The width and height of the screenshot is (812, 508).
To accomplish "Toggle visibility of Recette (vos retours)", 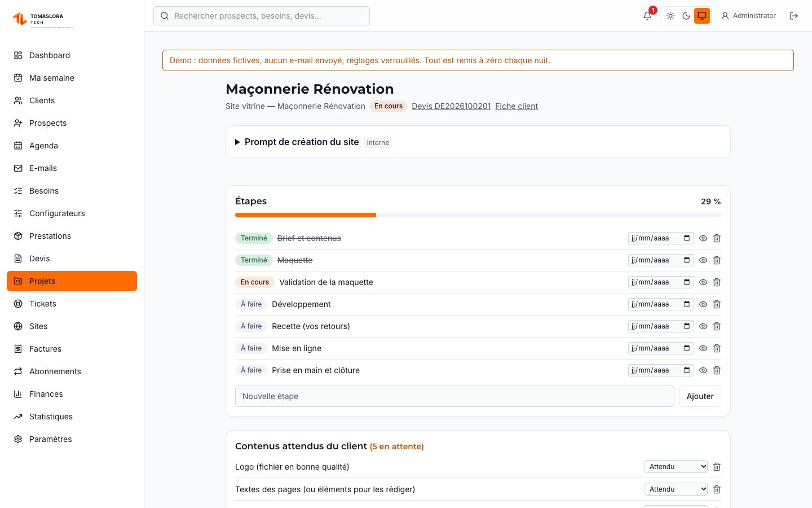I will coord(703,326).
